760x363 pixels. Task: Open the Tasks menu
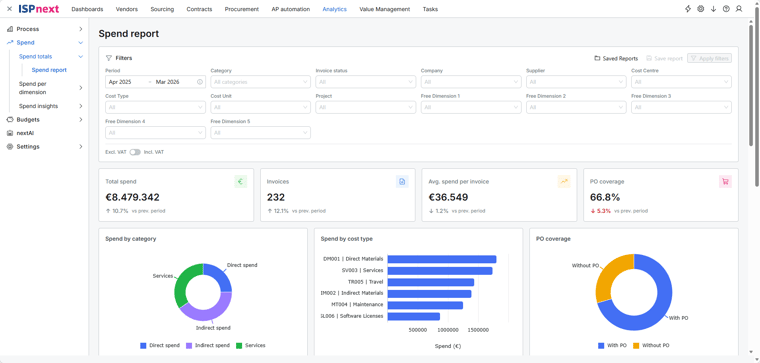430,9
